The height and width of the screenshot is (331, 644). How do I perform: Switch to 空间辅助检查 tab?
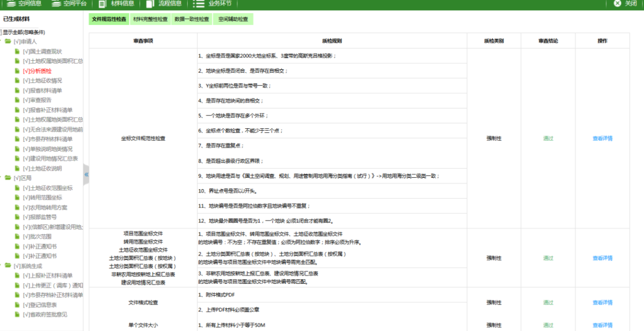pyautogui.click(x=233, y=19)
